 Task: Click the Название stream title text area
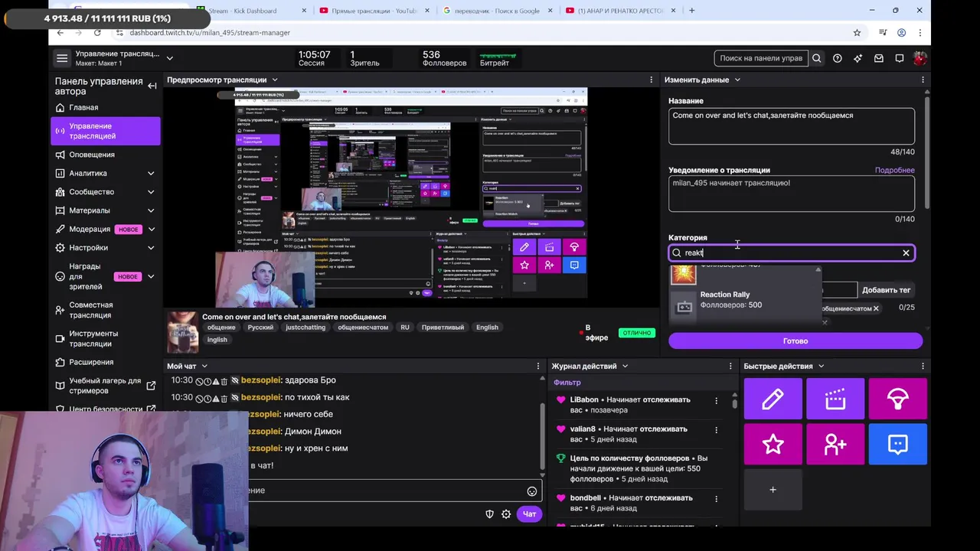(791, 126)
